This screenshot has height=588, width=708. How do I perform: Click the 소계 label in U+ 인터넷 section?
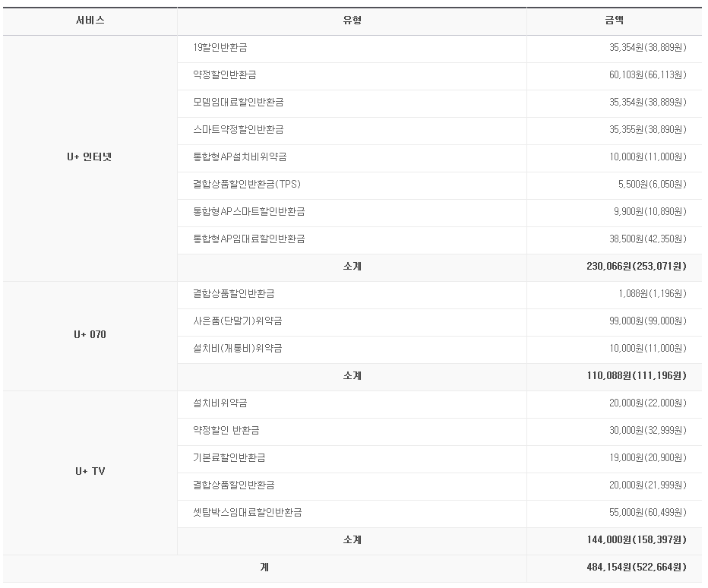(352, 267)
